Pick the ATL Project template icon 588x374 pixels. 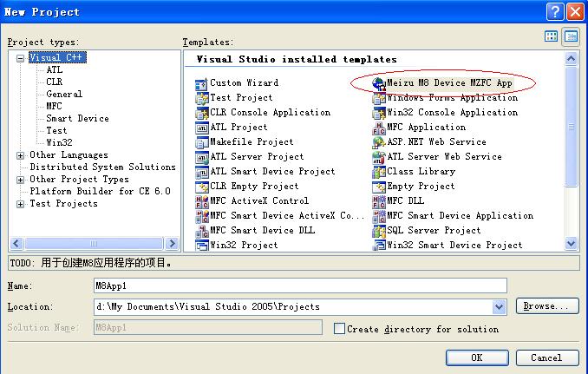click(x=201, y=128)
